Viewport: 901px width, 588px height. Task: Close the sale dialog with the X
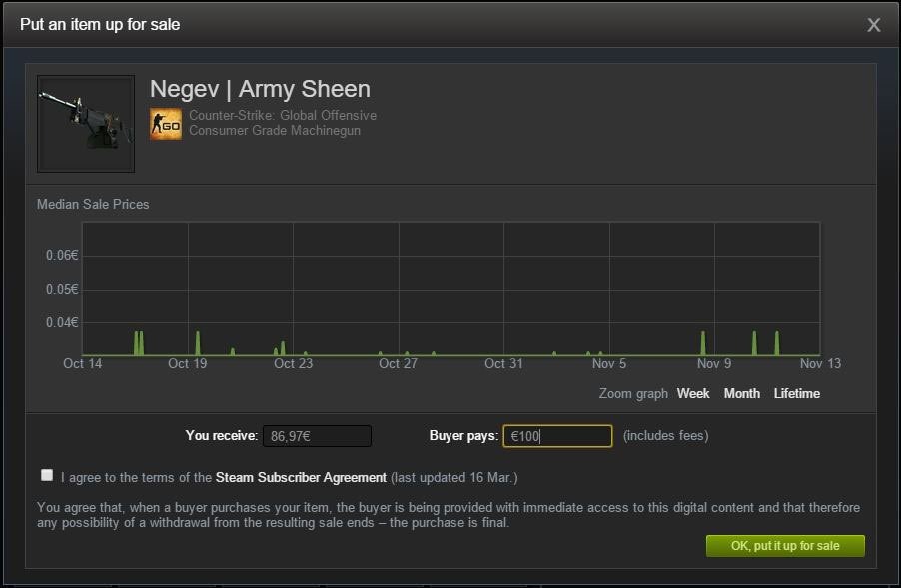pyautogui.click(x=873, y=25)
